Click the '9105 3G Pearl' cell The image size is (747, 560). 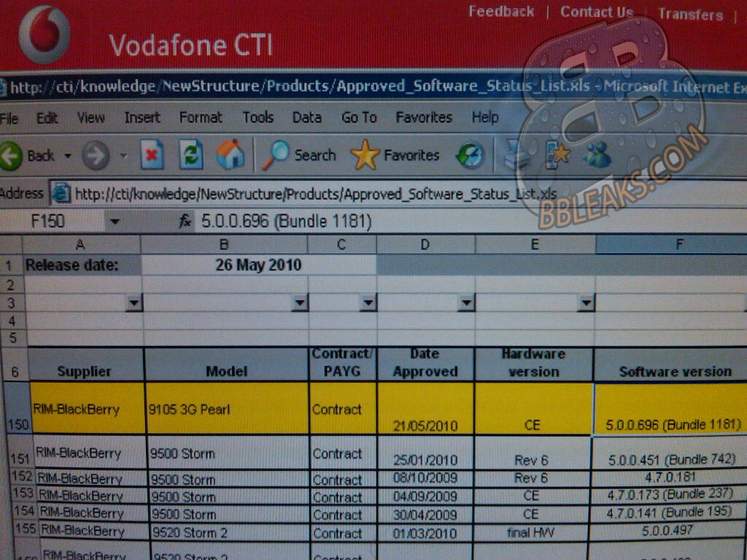coord(228,408)
